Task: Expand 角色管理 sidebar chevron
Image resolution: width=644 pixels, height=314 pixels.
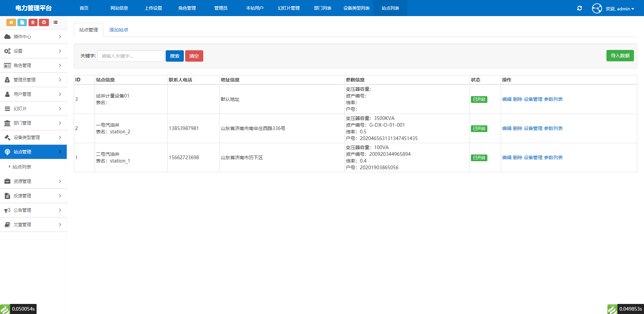Action: 60,65
